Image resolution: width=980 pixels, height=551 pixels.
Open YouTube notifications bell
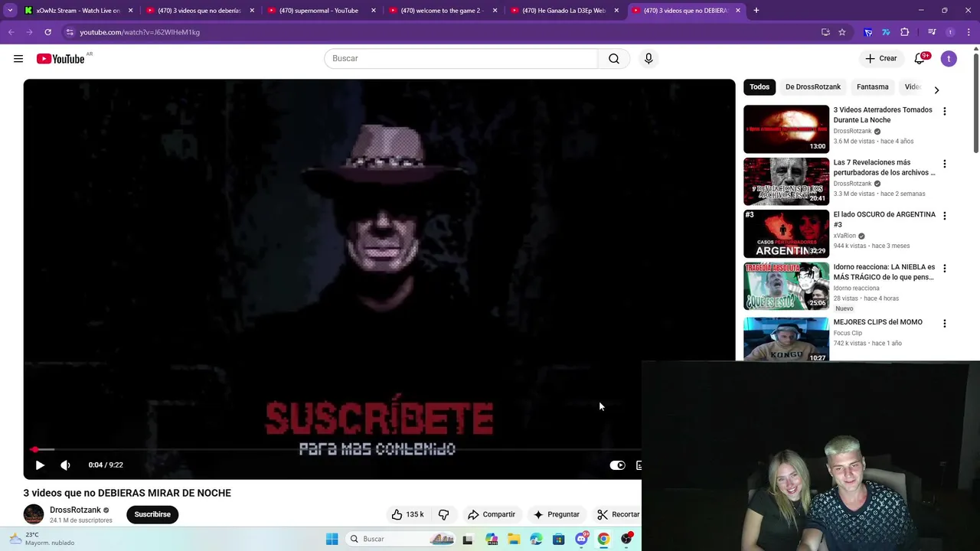[x=920, y=59]
